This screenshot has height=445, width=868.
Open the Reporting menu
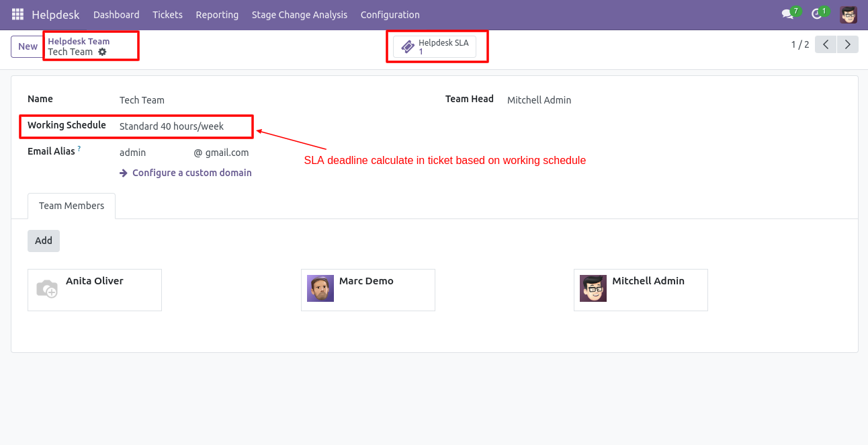[x=217, y=15]
